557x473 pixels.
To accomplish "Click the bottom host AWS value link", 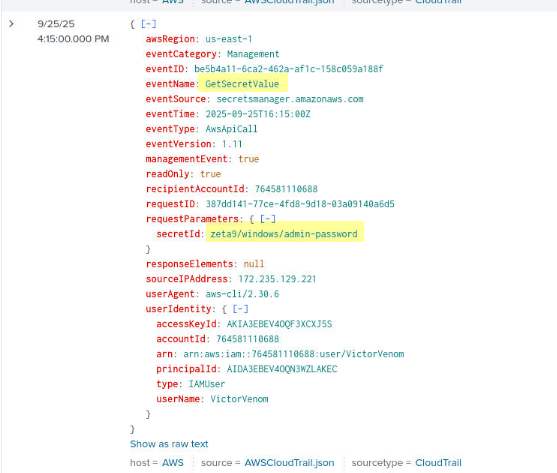I will tap(173, 463).
